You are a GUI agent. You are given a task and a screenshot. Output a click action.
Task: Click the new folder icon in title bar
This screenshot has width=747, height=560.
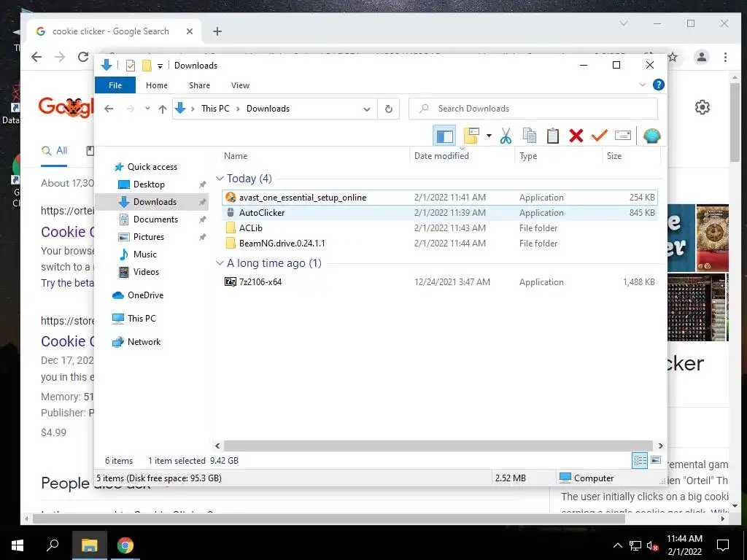pos(147,66)
